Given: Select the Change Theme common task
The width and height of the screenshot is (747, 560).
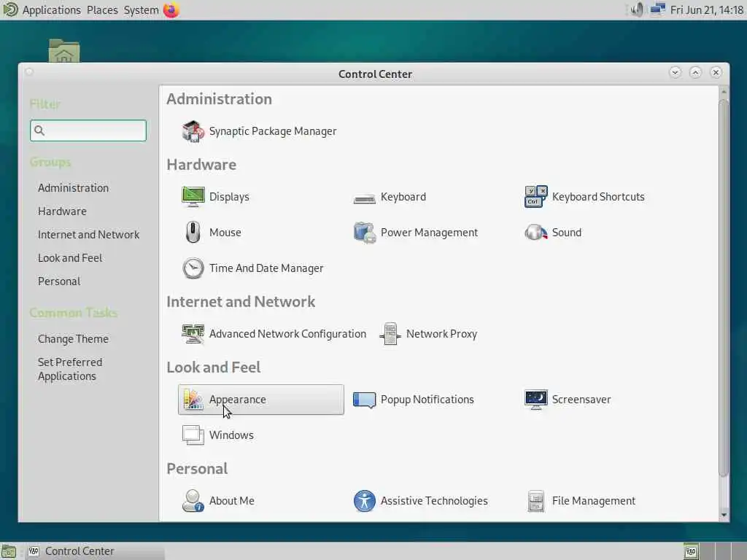Looking at the screenshot, I should click(74, 339).
